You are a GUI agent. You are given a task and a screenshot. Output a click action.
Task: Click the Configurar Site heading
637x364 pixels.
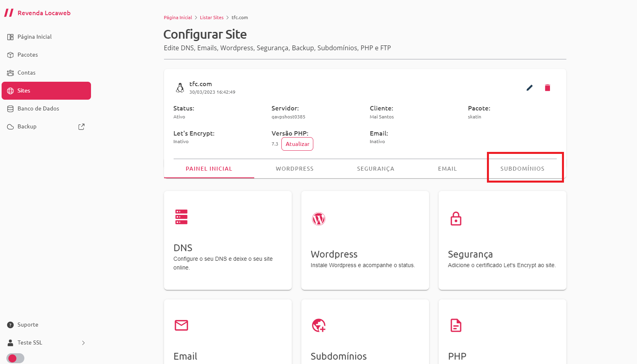coord(205,34)
